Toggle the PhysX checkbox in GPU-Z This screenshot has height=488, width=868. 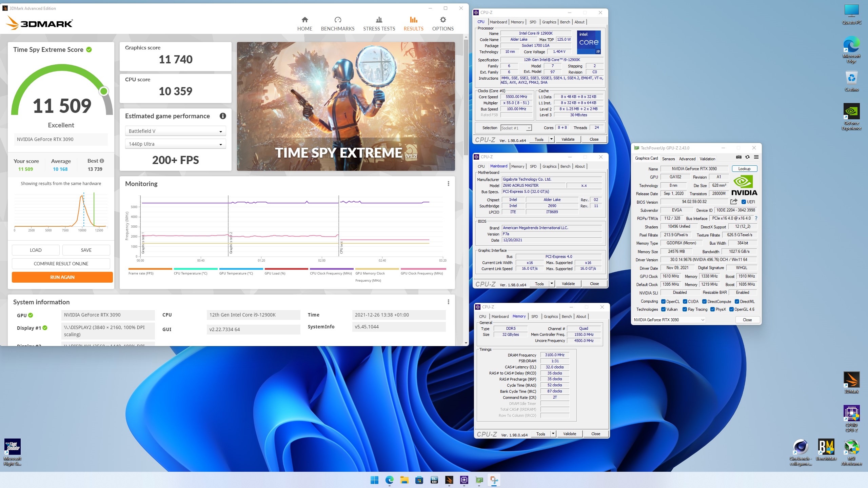coord(712,309)
